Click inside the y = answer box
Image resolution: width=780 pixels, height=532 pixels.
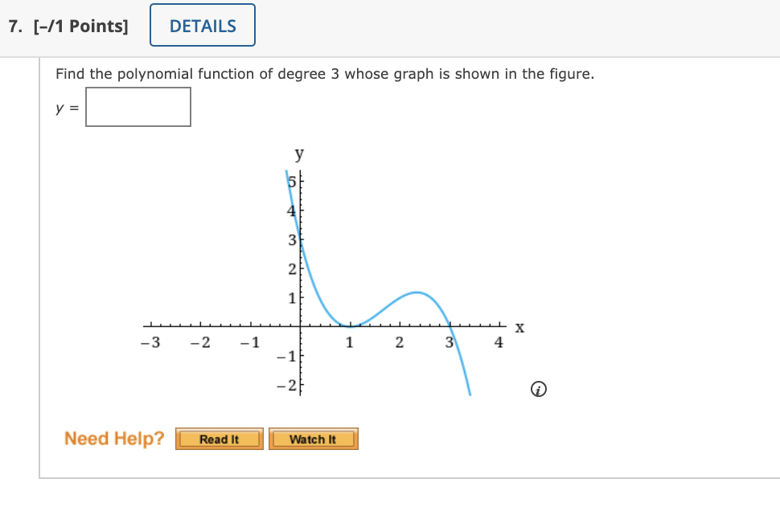pos(138,106)
